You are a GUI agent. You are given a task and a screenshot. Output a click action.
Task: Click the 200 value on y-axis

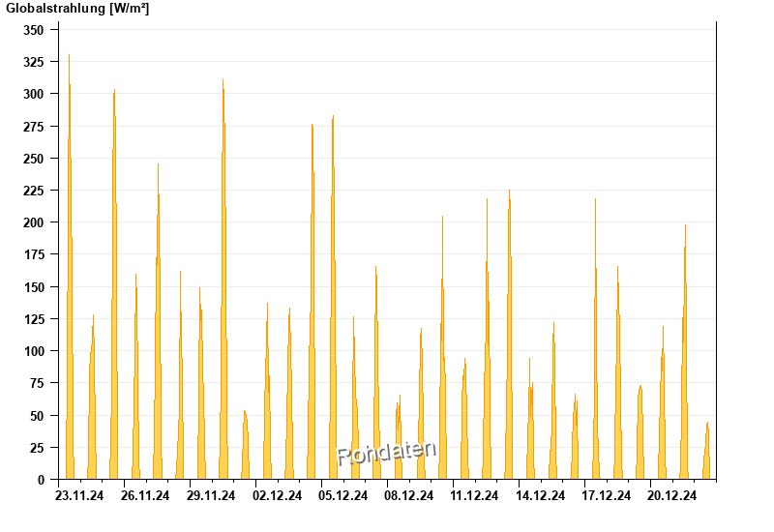coord(34,222)
